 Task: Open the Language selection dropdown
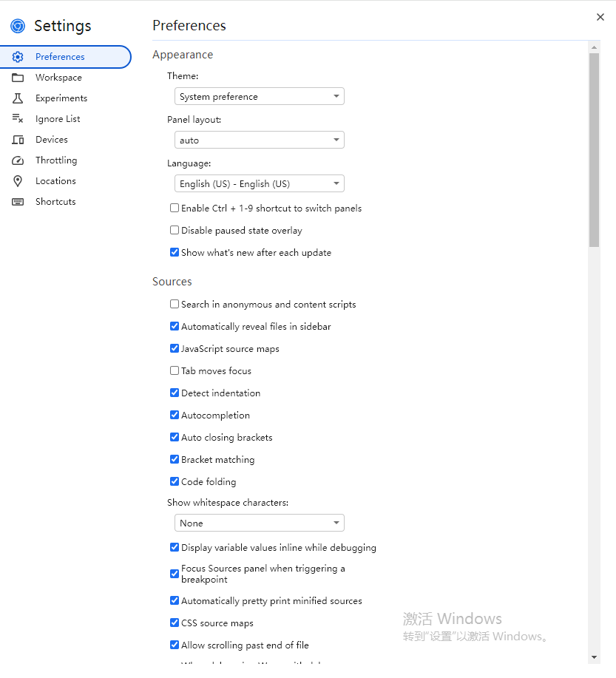pyautogui.click(x=259, y=184)
